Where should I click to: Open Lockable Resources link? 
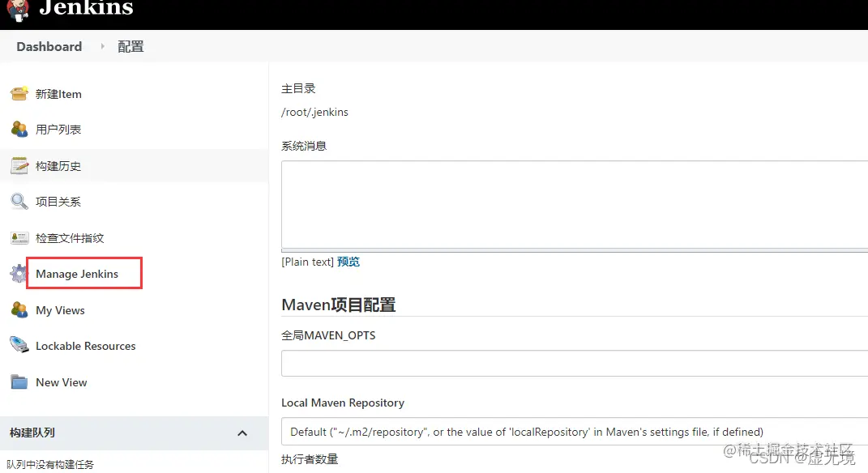point(86,346)
